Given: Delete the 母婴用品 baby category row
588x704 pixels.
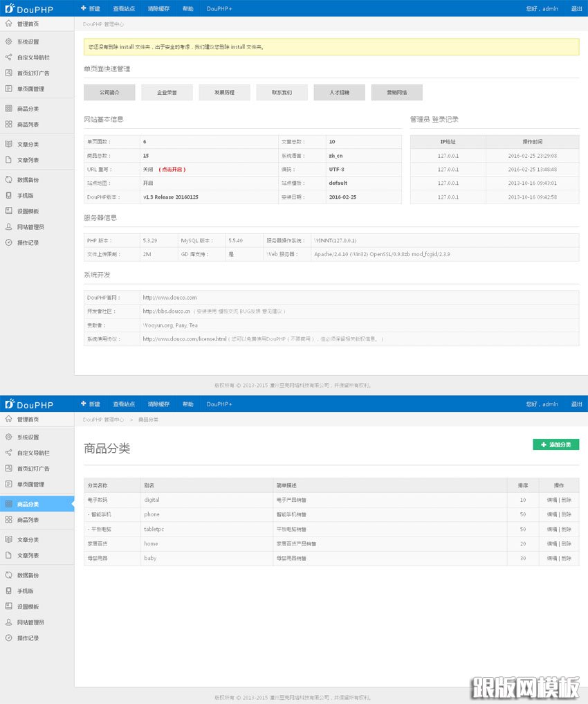Looking at the screenshot, I should click(x=567, y=559).
